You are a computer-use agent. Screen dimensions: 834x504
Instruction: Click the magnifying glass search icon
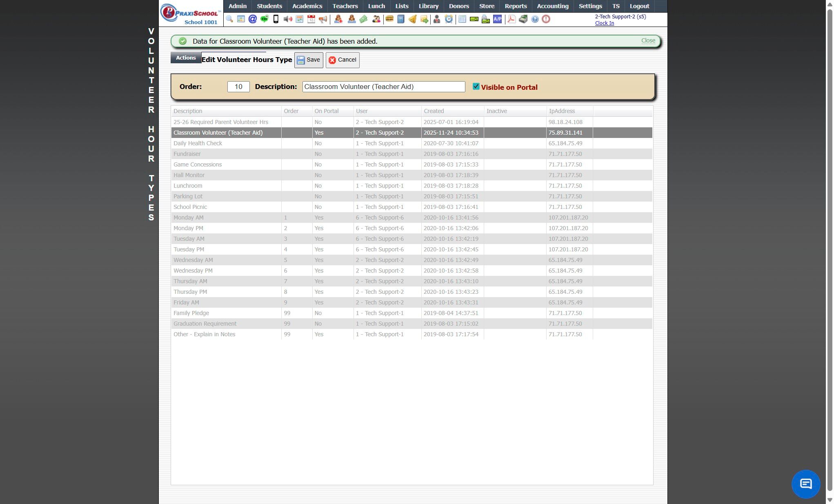(x=229, y=19)
